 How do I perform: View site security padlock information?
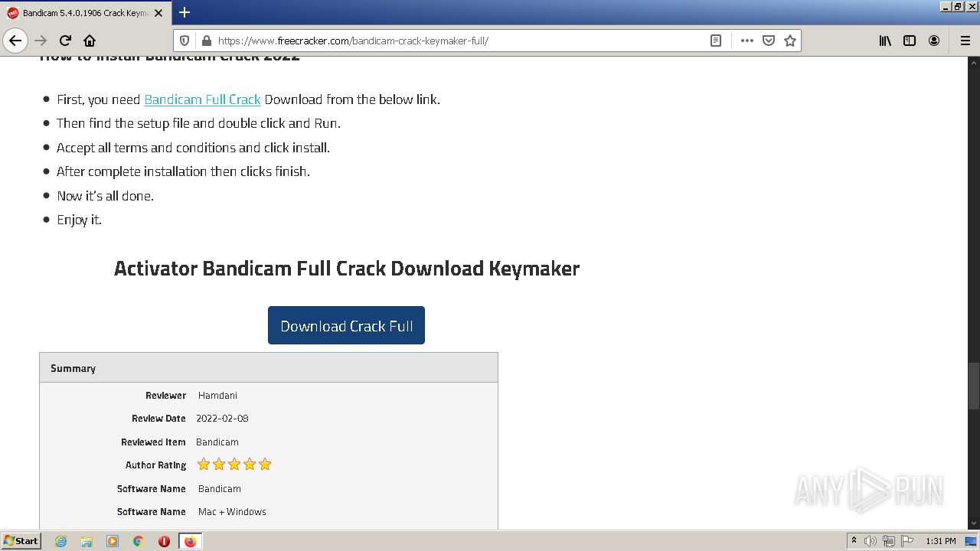point(206,41)
